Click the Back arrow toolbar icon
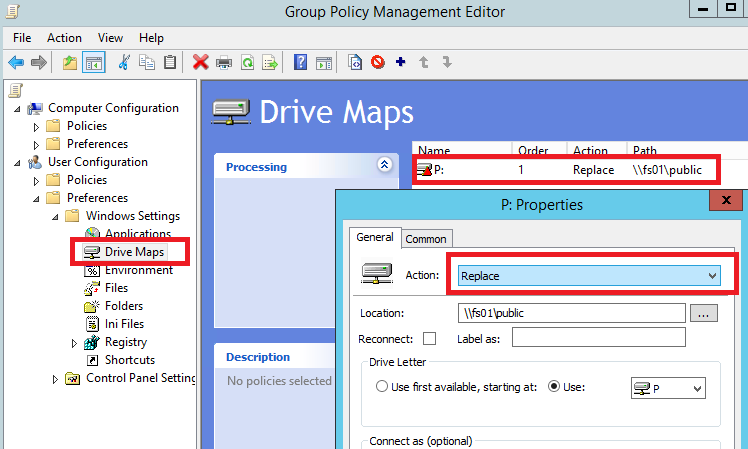The image size is (748, 449). pos(16,62)
